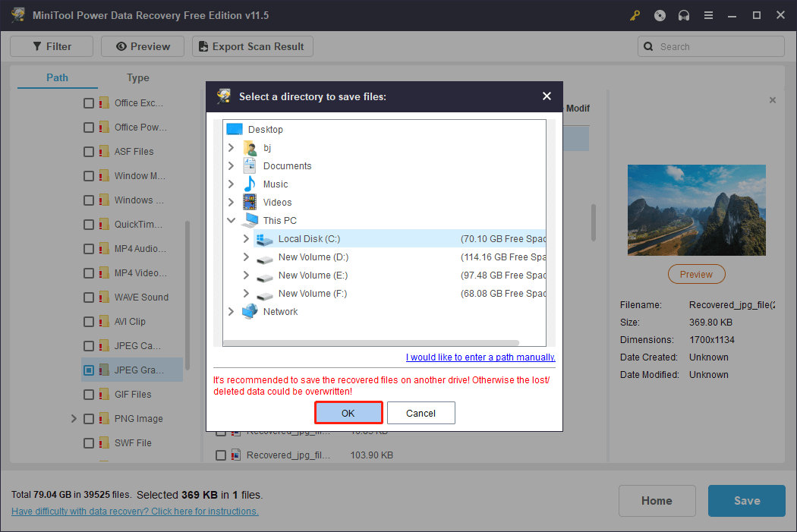Check the AVI Clip checkbox
797x532 pixels.
(89, 322)
